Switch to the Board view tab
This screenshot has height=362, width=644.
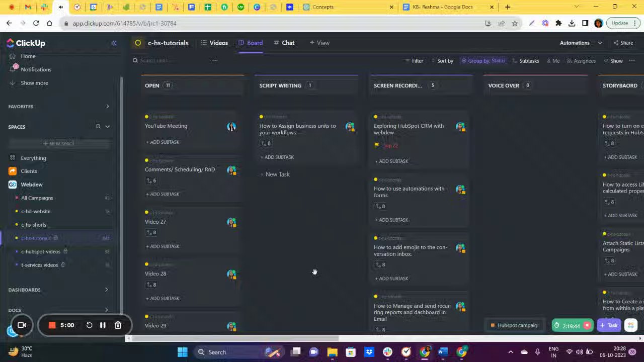(251, 43)
